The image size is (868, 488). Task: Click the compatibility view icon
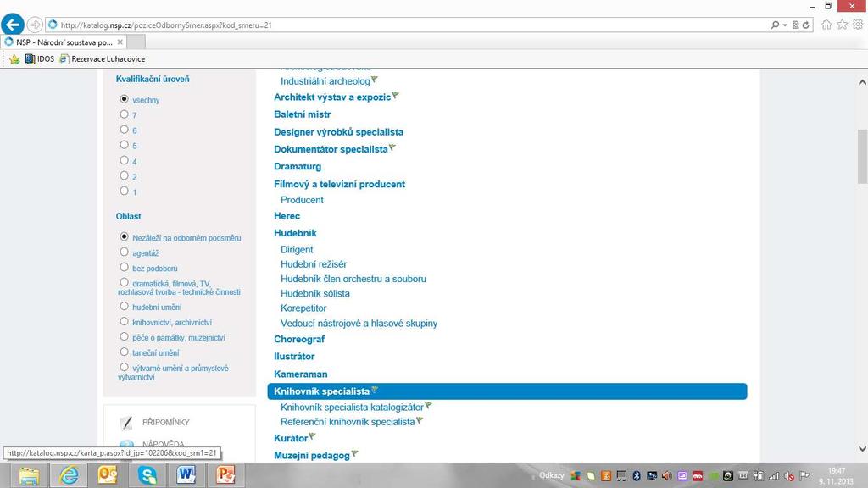click(795, 25)
